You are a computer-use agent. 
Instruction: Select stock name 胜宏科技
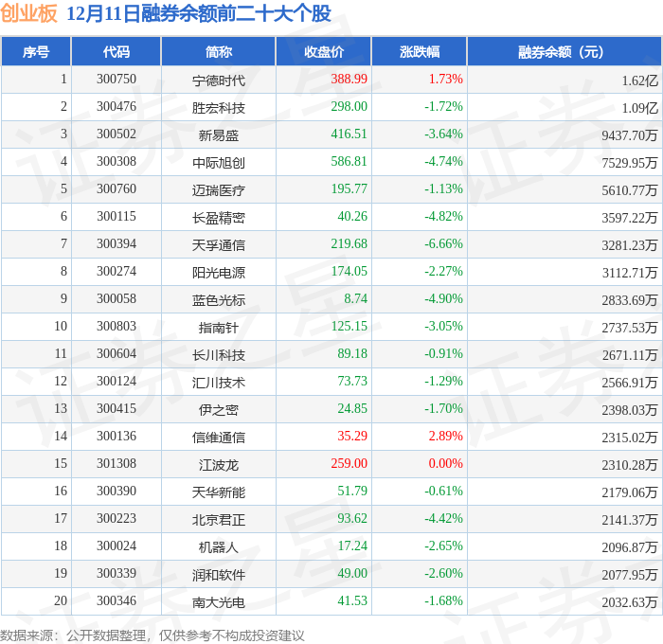(x=219, y=107)
